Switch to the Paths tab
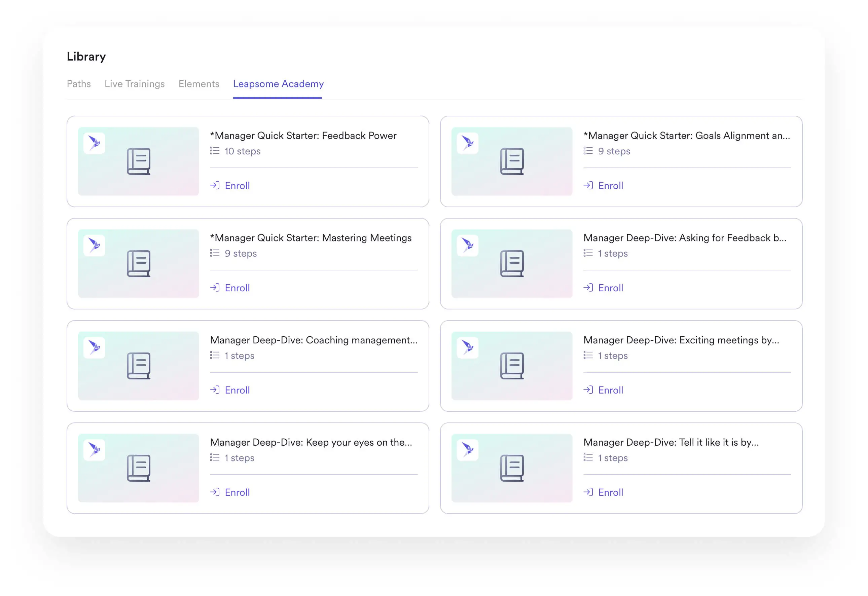The height and width of the screenshot is (596, 868). click(x=79, y=84)
